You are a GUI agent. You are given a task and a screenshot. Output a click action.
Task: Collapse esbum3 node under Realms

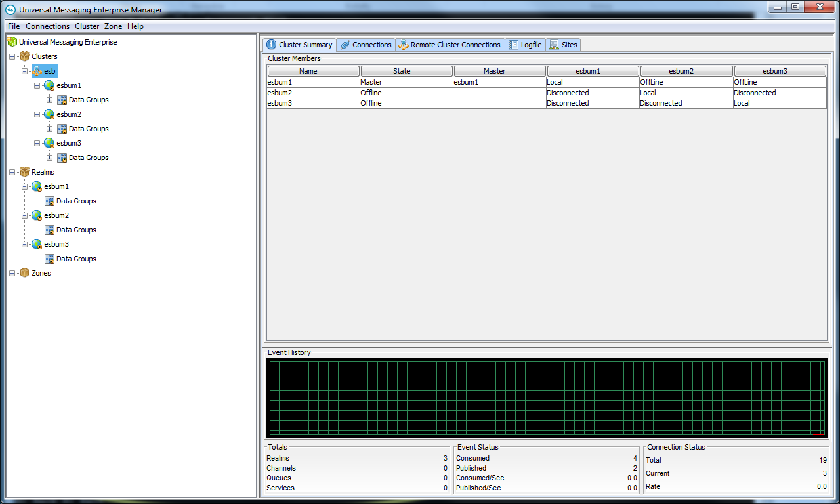pos(25,244)
